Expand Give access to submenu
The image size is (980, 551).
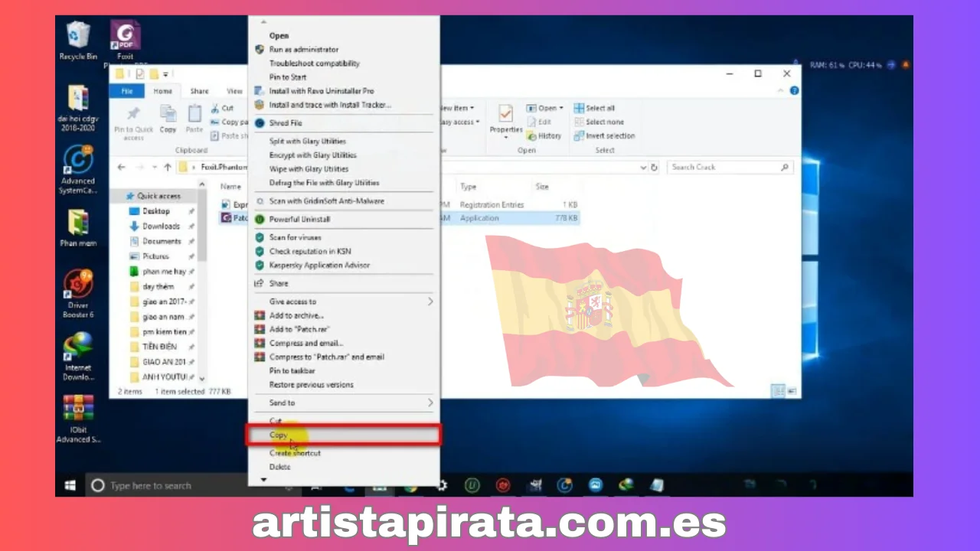click(x=345, y=302)
